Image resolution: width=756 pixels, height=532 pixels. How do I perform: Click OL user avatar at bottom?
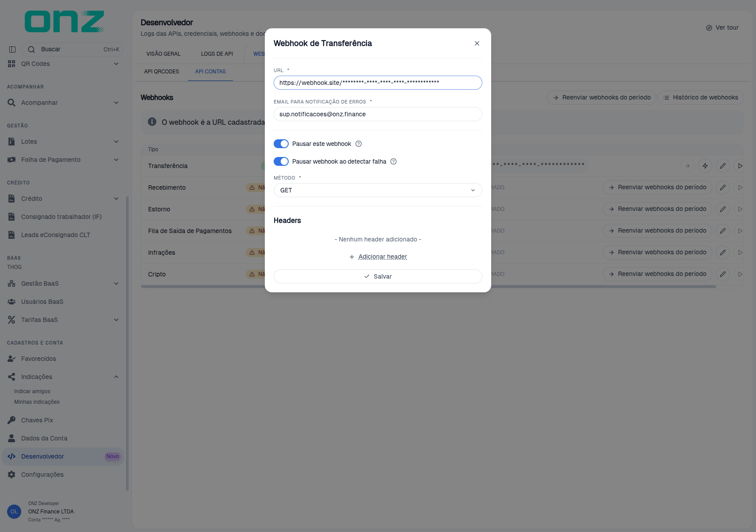pos(14,512)
